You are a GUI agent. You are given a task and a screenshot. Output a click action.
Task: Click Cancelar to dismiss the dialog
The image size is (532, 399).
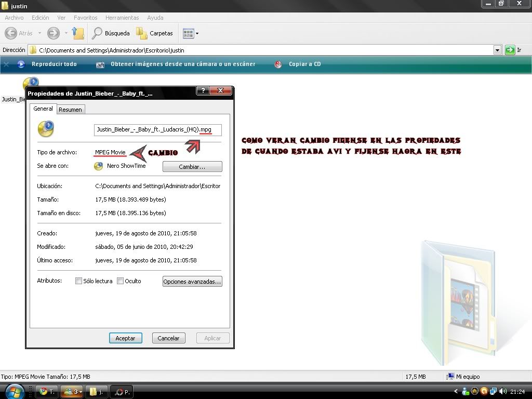coord(169,338)
